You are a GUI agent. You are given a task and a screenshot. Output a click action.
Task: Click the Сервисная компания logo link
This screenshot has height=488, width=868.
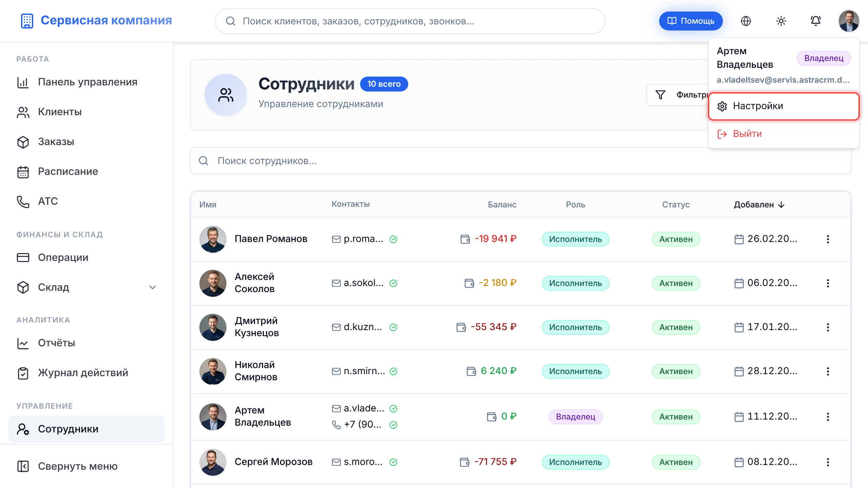96,21
